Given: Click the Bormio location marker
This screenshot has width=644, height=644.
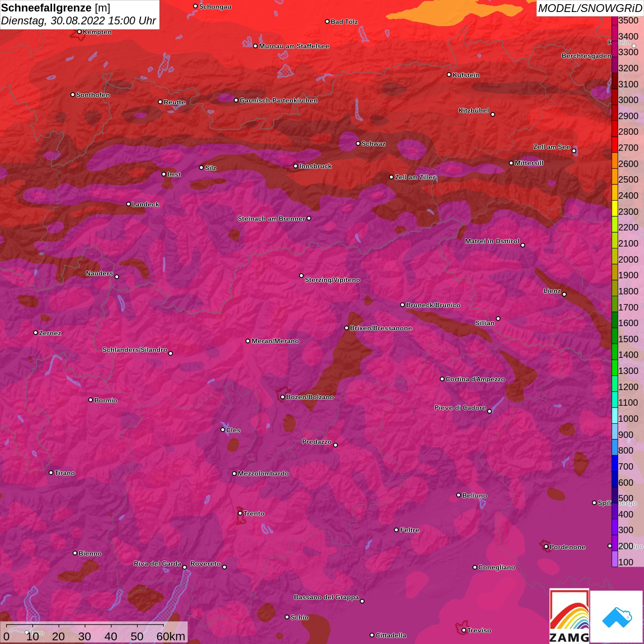Looking at the screenshot, I should pos(91,400).
